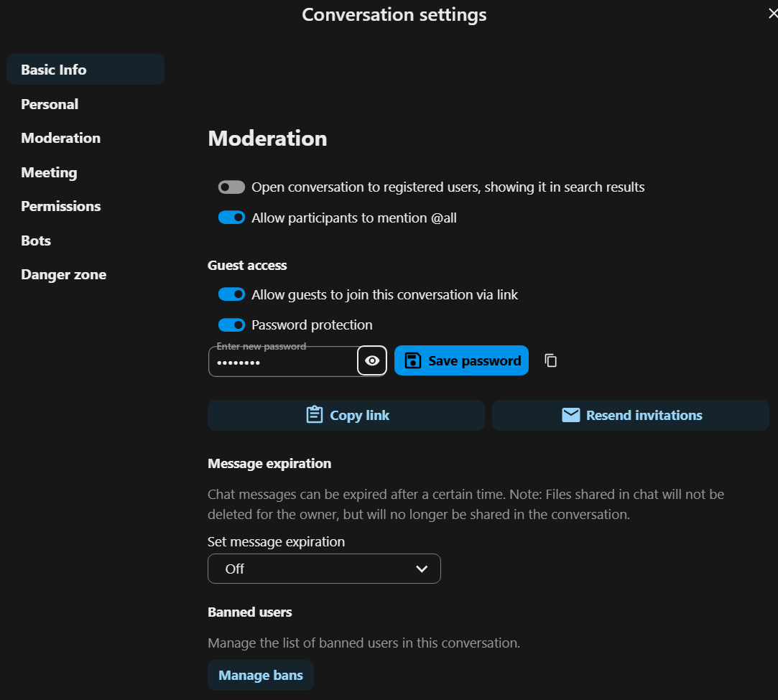Open Manage bans
Image resolution: width=778 pixels, height=700 pixels.
261,675
